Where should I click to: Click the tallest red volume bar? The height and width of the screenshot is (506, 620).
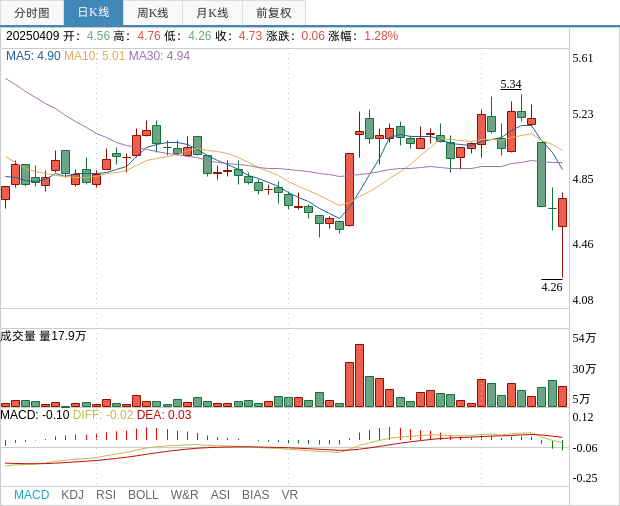tap(359, 376)
